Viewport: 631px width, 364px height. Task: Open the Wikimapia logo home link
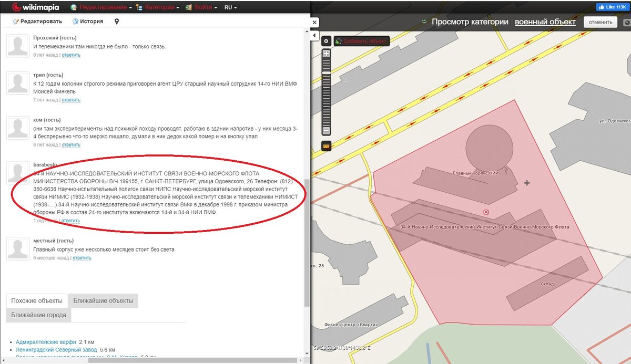point(36,7)
